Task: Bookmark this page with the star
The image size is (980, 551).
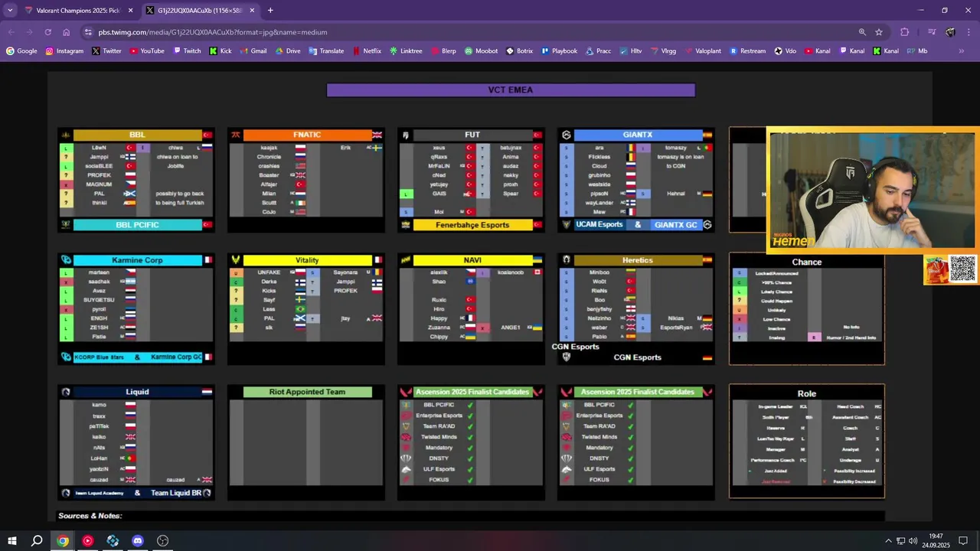Action: (879, 32)
